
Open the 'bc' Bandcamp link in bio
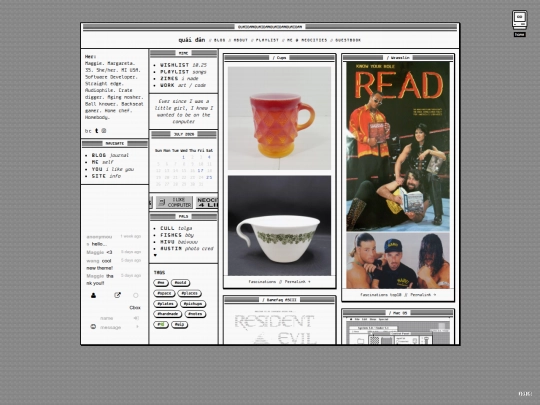(88, 131)
